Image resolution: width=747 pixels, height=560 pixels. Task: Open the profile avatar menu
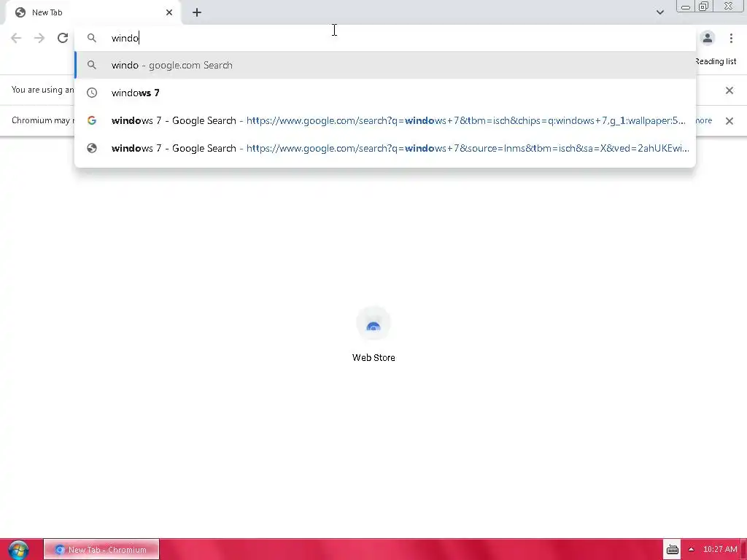tap(708, 38)
